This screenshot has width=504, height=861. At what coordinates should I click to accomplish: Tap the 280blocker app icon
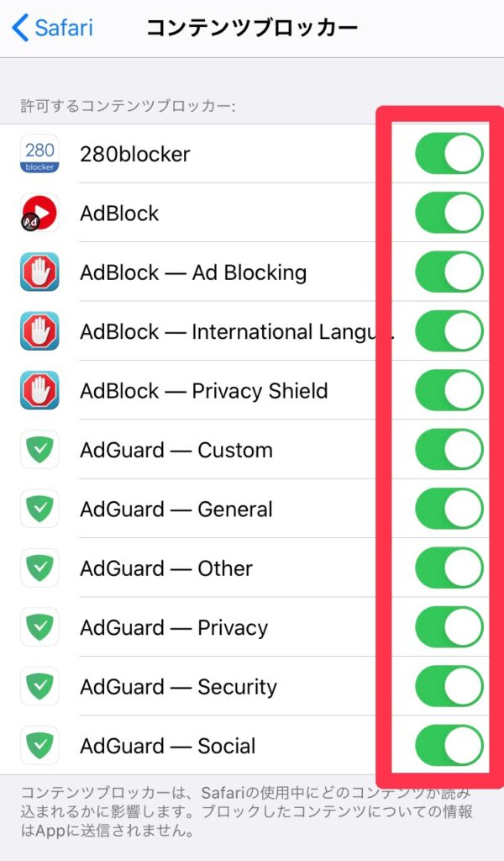pos(39,154)
